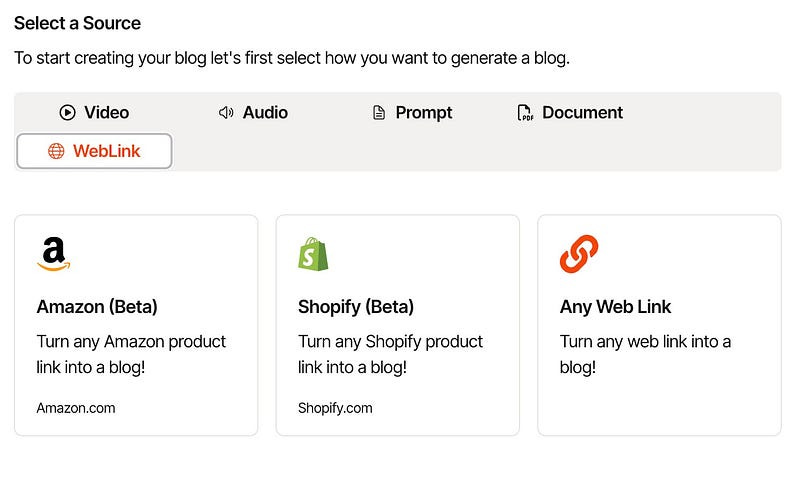
Task: Click the Shopify.com text
Action: point(335,408)
